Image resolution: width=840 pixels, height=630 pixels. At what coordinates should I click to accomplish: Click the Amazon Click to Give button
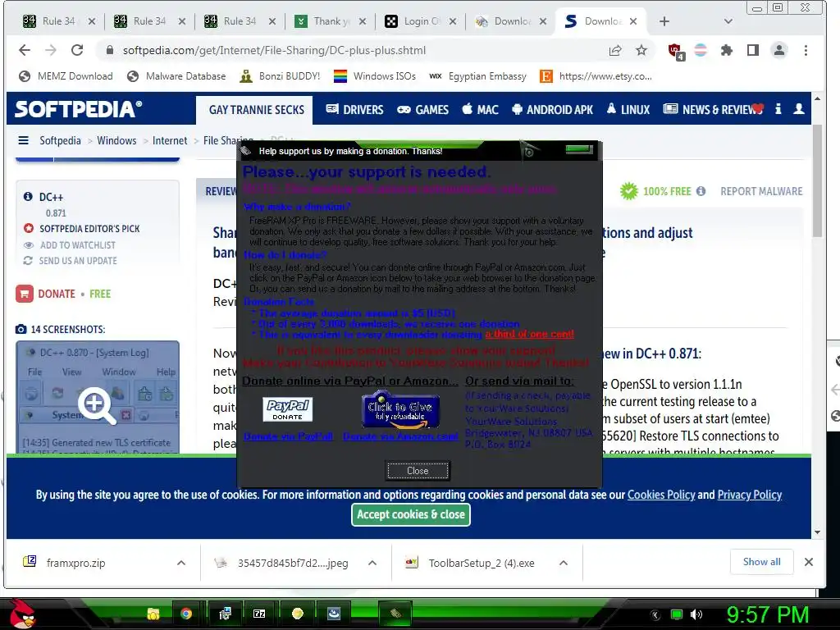click(400, 410)
